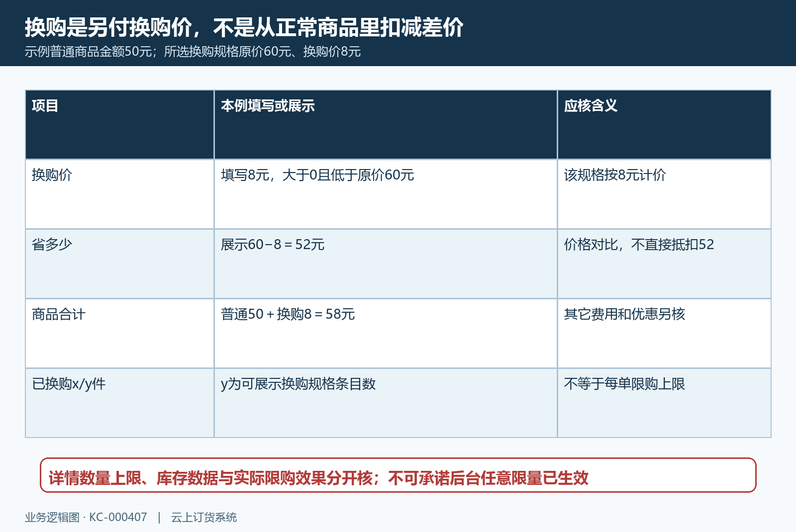Click cell '其它费用和优惠另核'
The width and height of the screenshot is (796, 532).
click(664, 334)
